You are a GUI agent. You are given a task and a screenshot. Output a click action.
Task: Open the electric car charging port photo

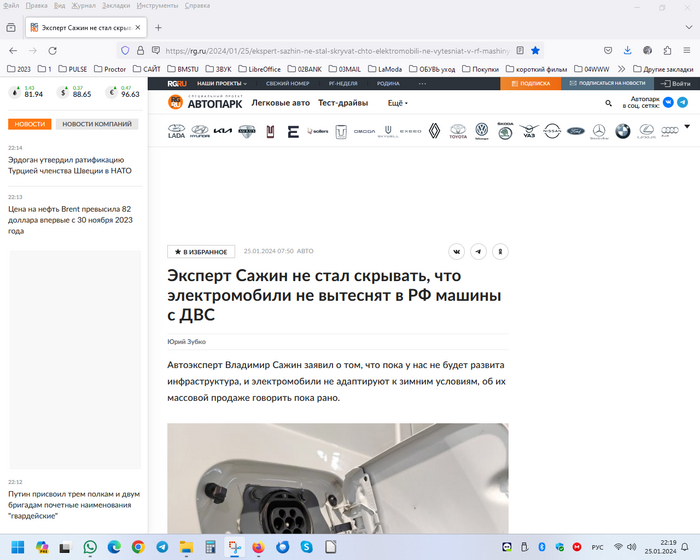click(x=338, y=478)
